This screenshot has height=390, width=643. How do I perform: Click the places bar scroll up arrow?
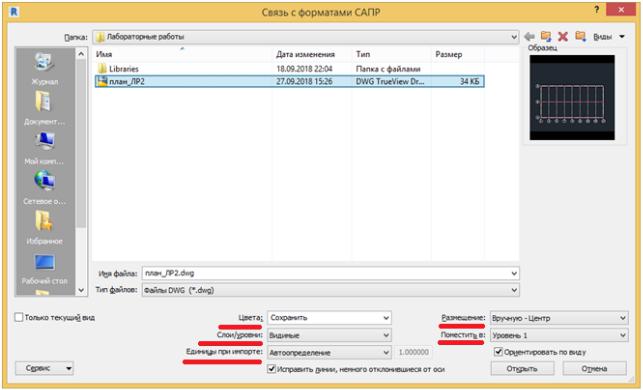point(81,54)
